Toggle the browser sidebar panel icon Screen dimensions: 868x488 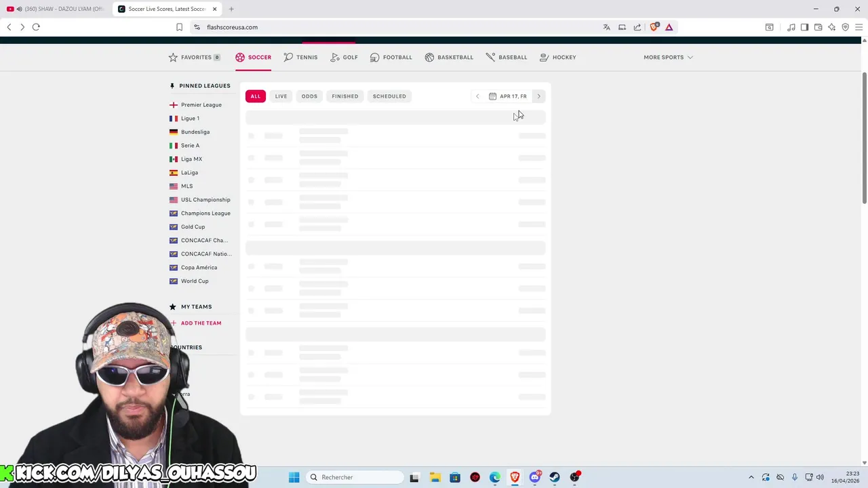[x=804, y=27]
